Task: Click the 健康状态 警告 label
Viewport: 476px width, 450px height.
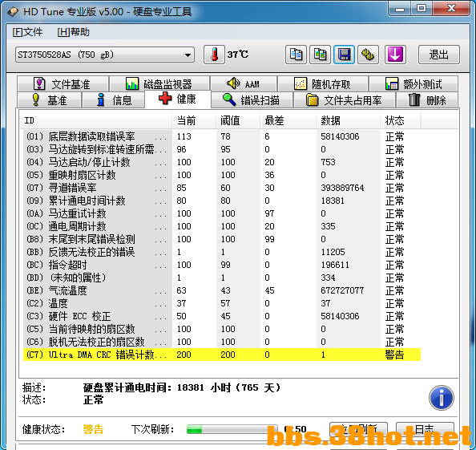Action: pos(93,429)
